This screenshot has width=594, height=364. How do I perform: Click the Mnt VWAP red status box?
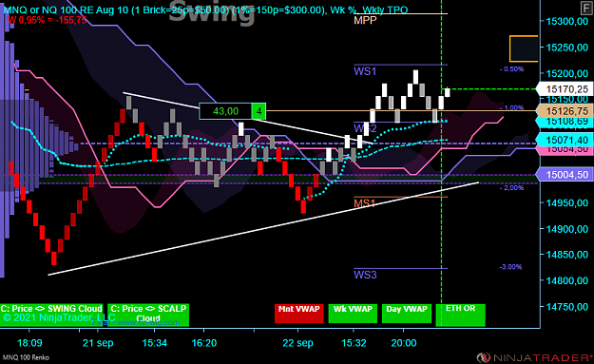[x=298, y=314]
